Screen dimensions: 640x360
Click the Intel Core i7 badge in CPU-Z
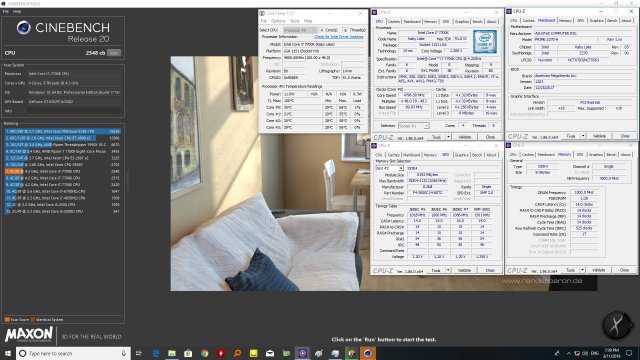[x=485, y=42]
